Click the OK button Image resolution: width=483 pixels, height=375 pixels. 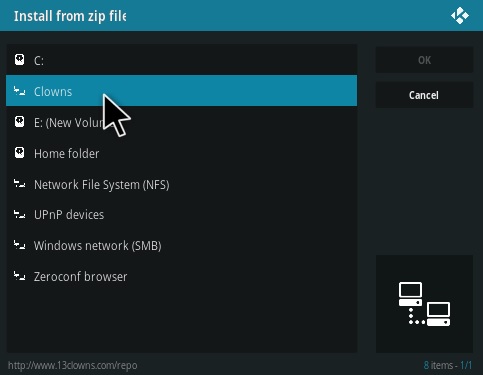click(x=424, y=60)
